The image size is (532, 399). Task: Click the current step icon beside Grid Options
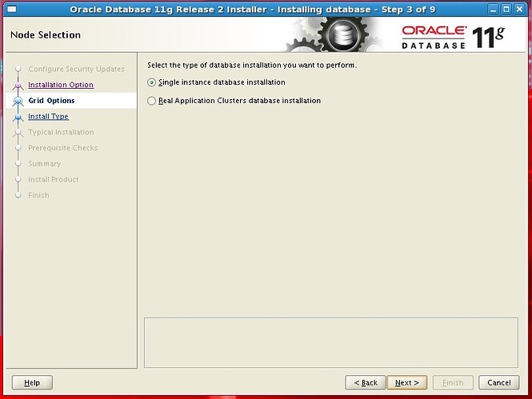(18, 102)
